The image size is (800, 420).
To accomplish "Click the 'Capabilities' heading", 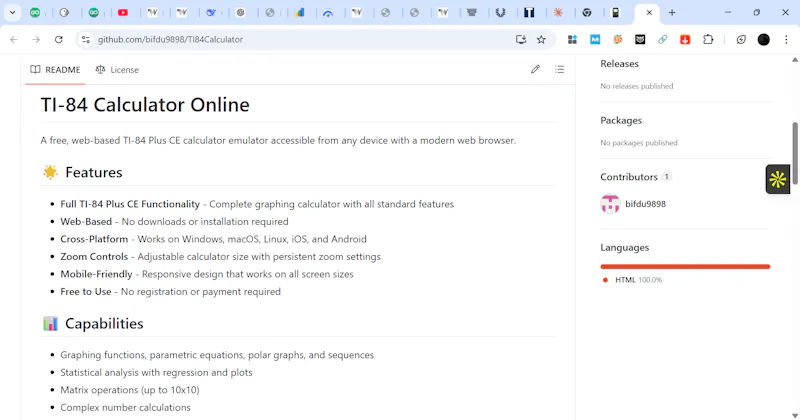I will click(x=104, y=324).
